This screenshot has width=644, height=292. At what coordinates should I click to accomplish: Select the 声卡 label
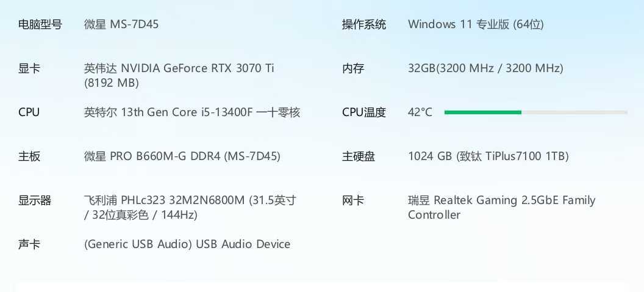point(29,244)
